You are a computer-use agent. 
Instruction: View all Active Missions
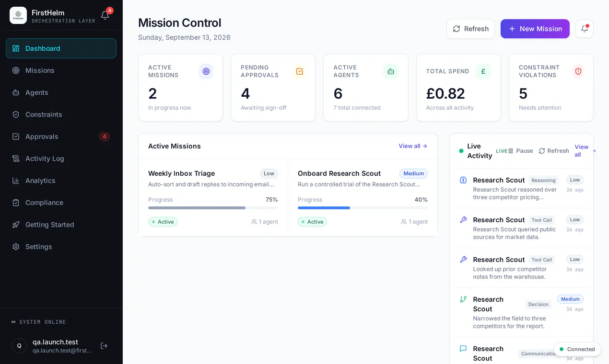[x=413, y=146]
